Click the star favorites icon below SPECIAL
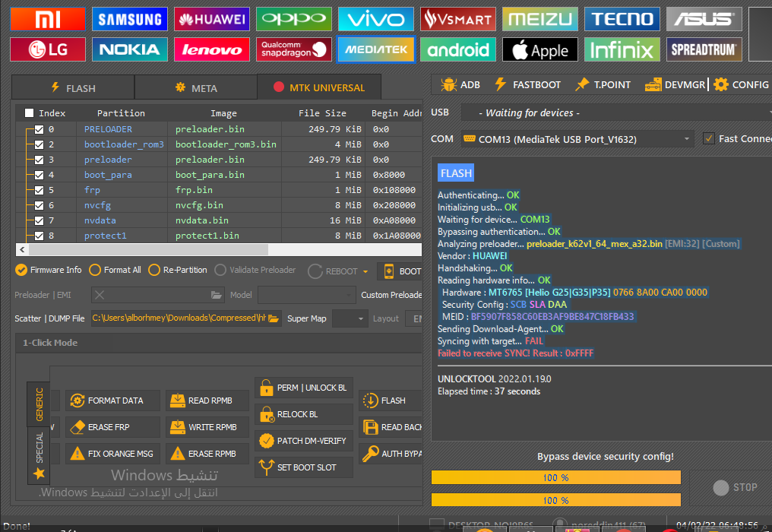The height and width of the screenshot is (532, 772). (39, 474)
